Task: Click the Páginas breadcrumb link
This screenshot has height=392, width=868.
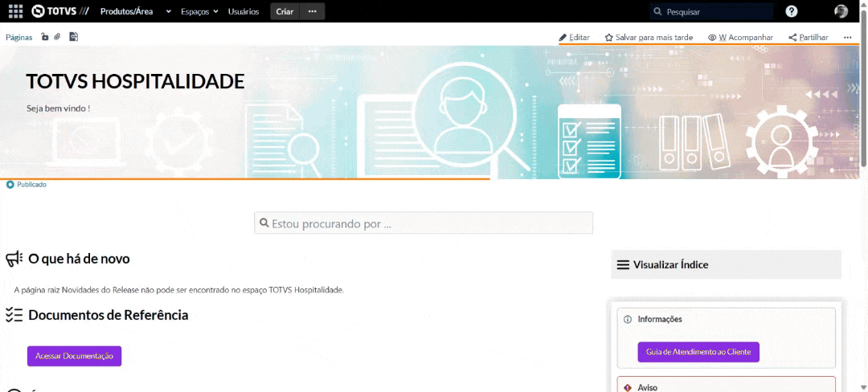Action: coord(18,37)
